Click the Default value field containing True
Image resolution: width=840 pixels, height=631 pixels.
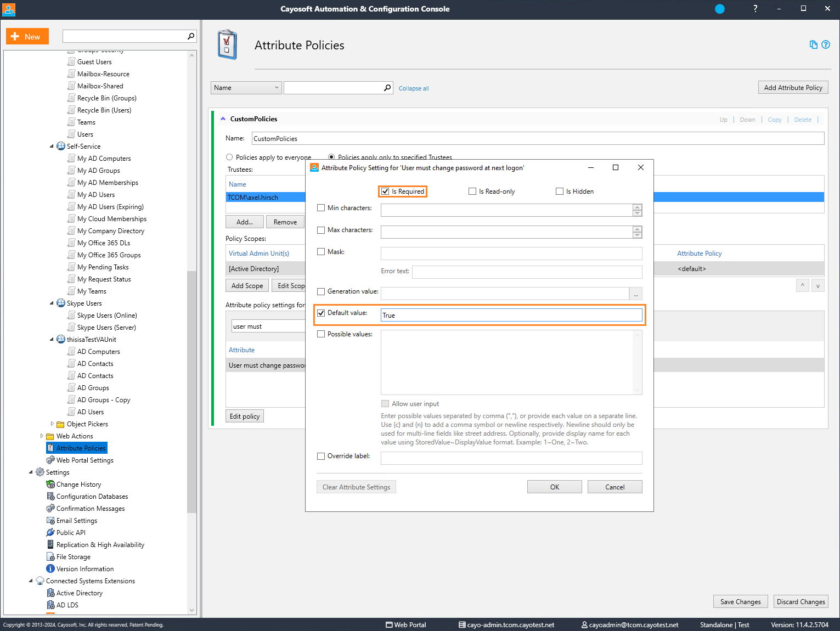(x=511, y=315)
